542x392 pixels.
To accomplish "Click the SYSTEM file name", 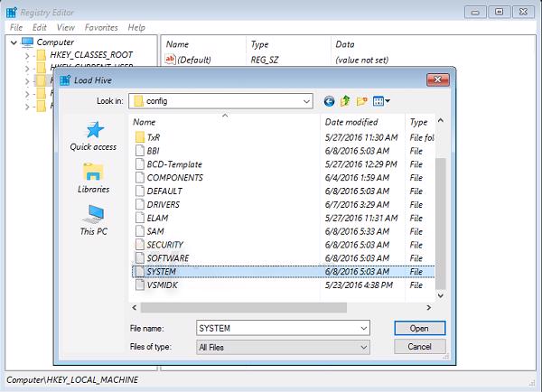I will (x=162, y=272).
